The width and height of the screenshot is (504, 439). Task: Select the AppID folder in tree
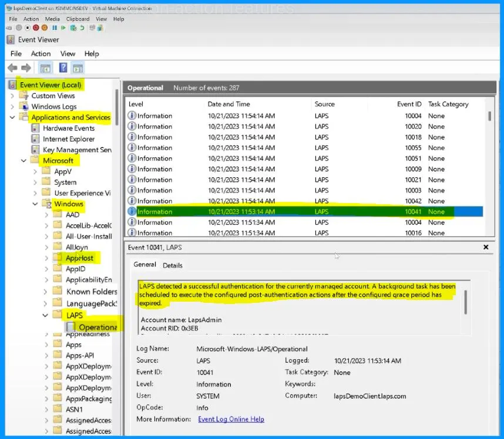tap(76, 269)
